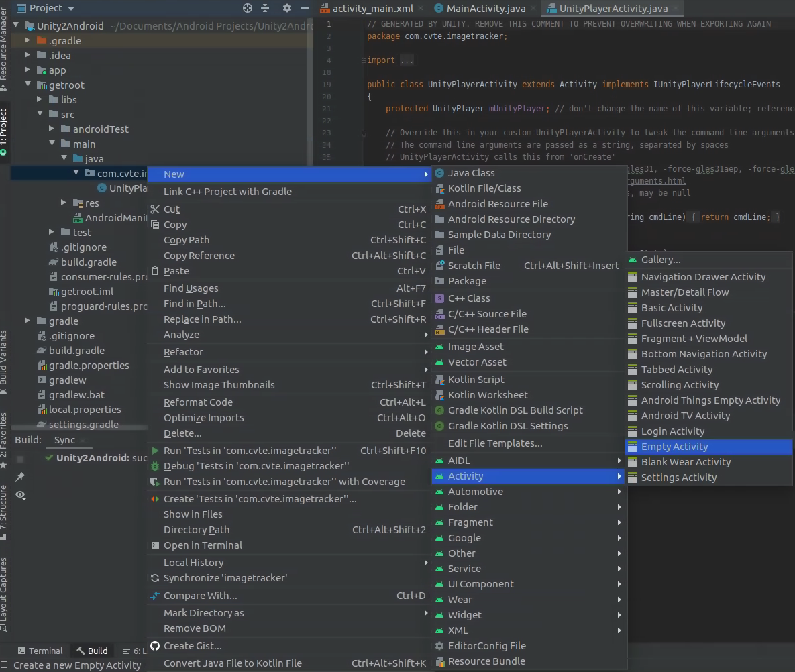This screenshot has width=795, height=672.
Task: Open the Favorites side tab
Action: point(4,441)
